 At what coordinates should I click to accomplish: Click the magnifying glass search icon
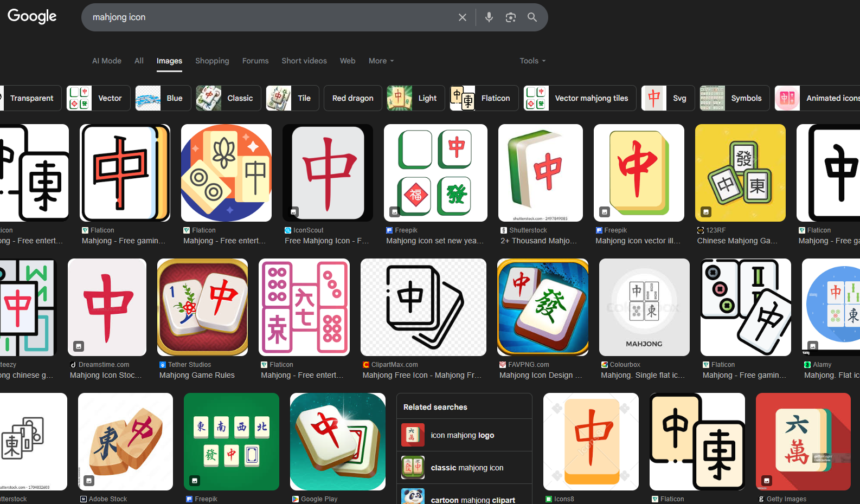pos(532,17)
